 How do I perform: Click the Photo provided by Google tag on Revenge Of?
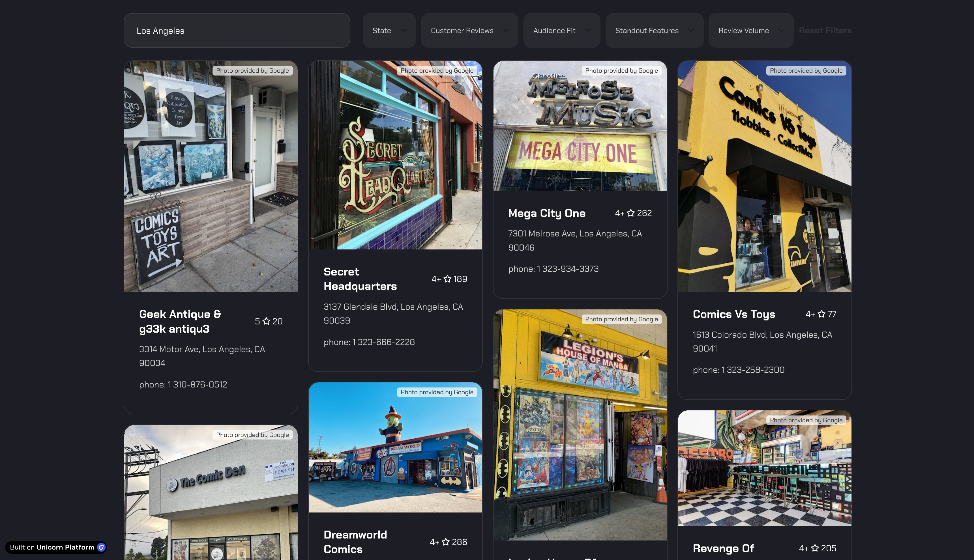(806, 420)
